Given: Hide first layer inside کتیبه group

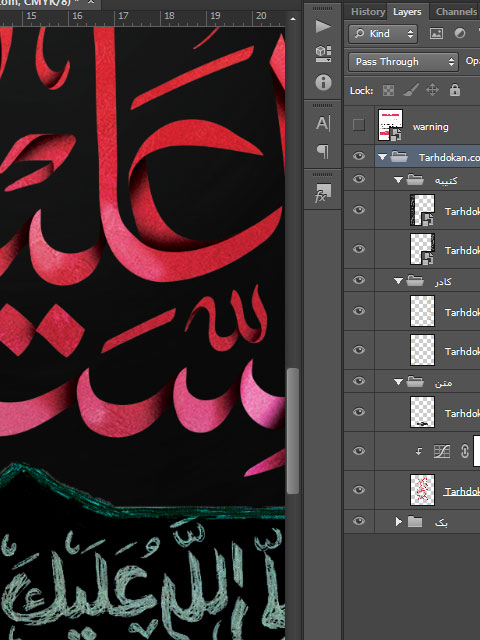Looking at the screenshot, I should (359, 210).
